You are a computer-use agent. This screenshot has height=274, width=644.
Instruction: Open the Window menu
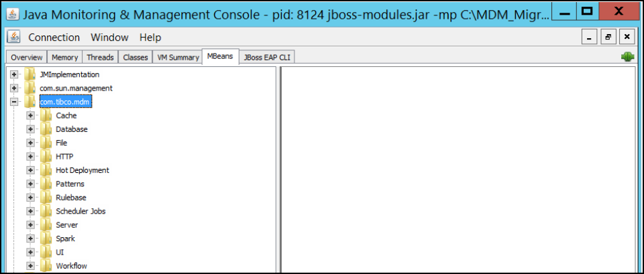(x=109, y=38)
